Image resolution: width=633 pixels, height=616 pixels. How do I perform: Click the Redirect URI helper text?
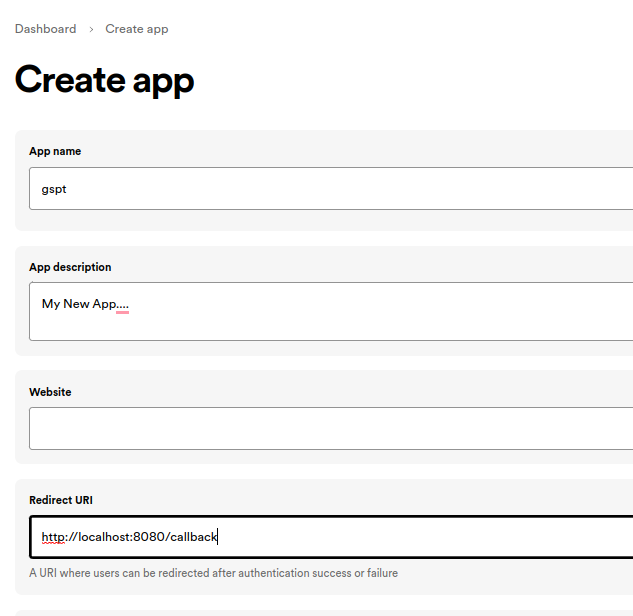pyautogui.click(x=213, y=573)
